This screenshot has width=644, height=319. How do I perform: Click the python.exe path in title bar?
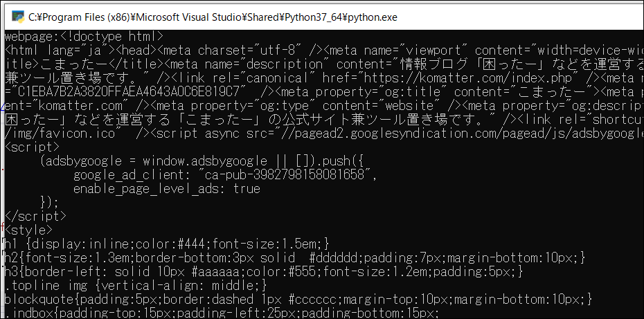tap(213, 17)
